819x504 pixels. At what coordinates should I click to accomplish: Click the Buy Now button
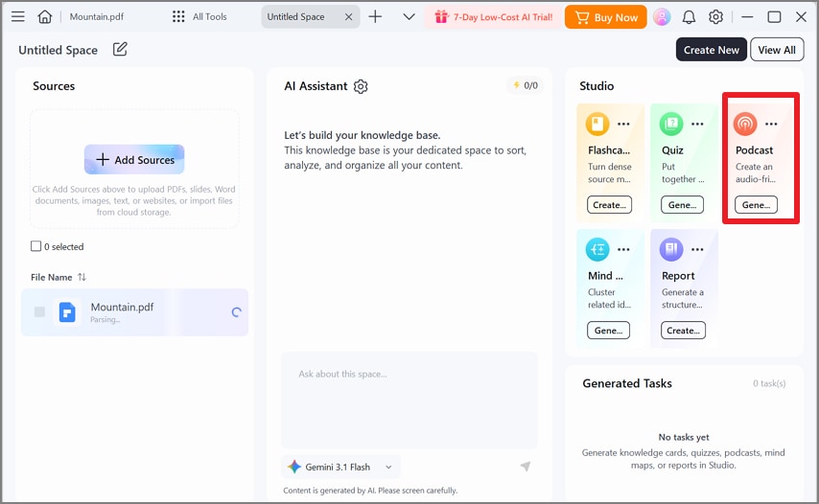coord(606,17)
